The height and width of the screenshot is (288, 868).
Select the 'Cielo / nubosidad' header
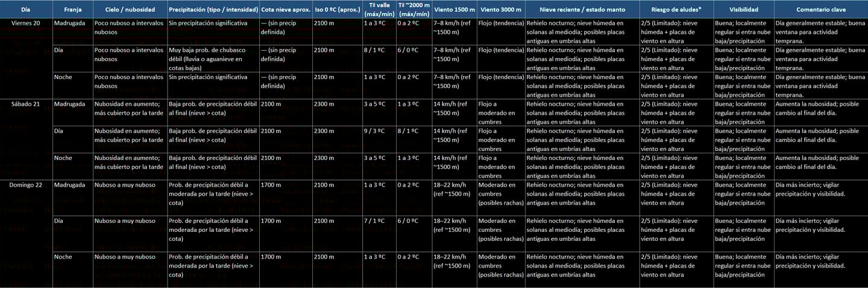(x=130, y=10)
